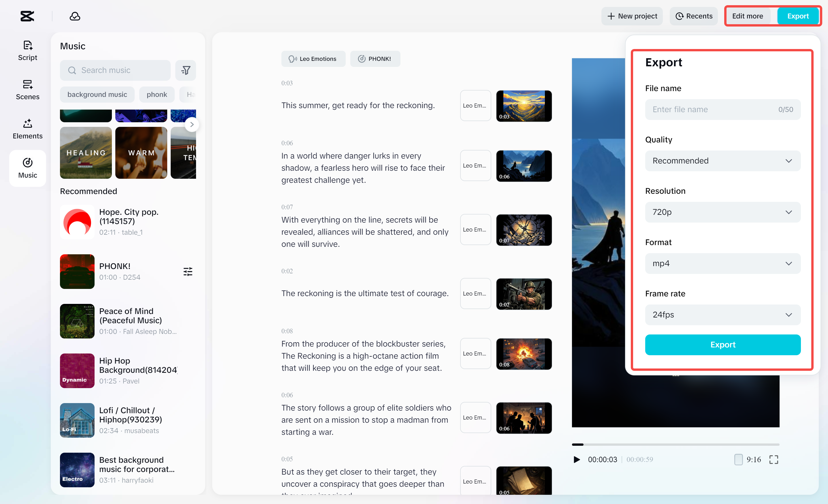Switch to the Elements tab
Image resolution: width=828 pixels, height=504 pixels.
28,129
